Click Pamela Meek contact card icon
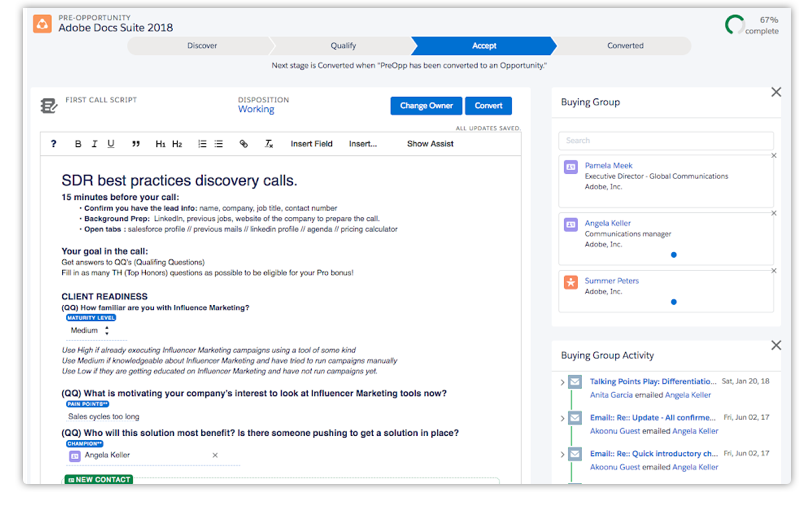Image resolution: width=799 pixels, height=527 pixels. point(571,167)
